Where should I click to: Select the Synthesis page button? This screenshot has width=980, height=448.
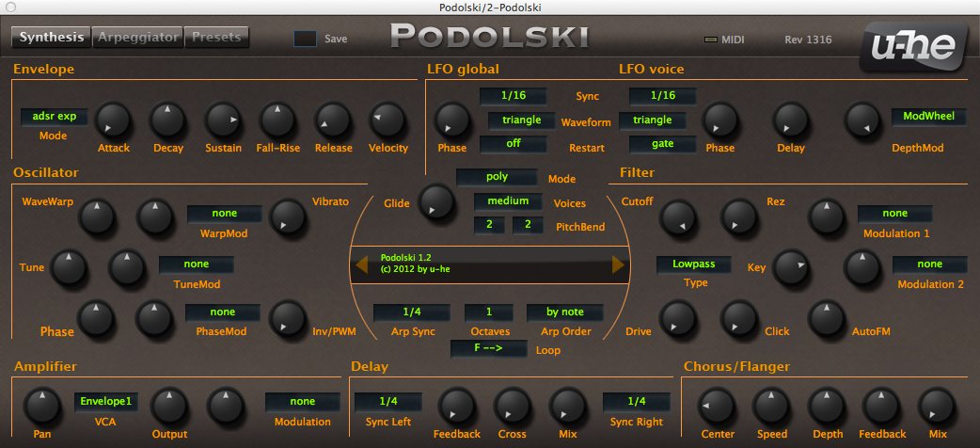52,38
